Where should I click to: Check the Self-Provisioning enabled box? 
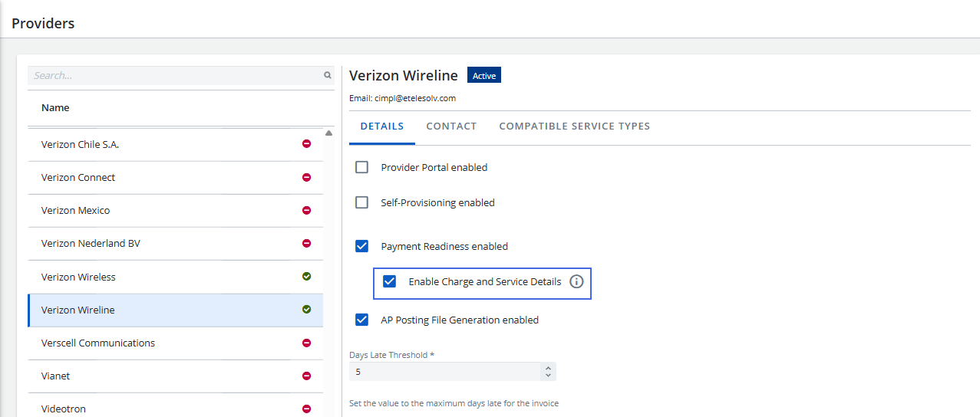tap(361, 203)
